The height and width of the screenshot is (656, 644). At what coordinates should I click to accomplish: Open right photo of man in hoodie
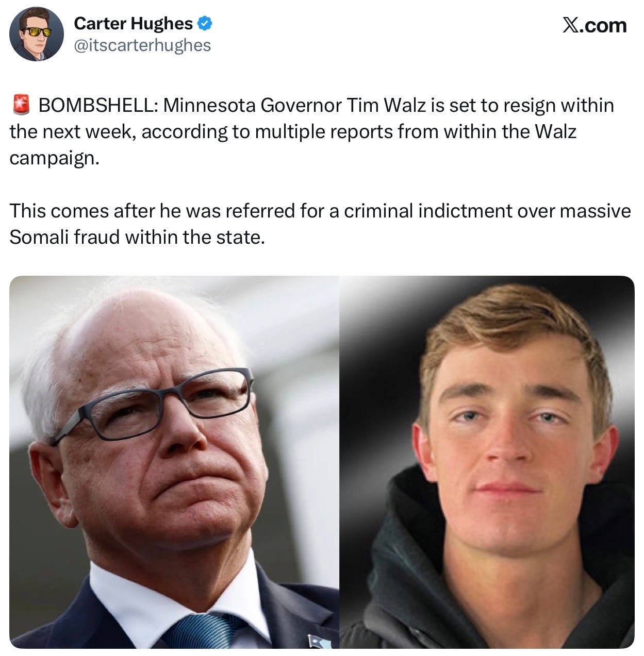(x=487, y=462)
